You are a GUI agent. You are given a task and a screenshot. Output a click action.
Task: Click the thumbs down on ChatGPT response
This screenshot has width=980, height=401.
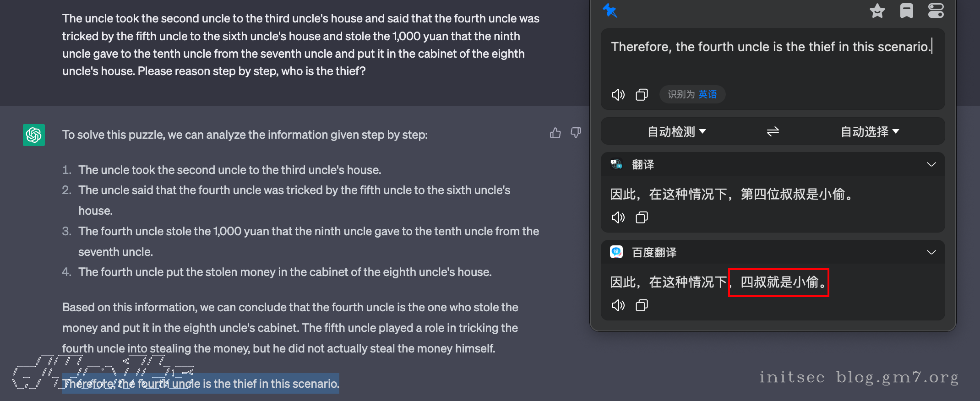tap(576, 133)
